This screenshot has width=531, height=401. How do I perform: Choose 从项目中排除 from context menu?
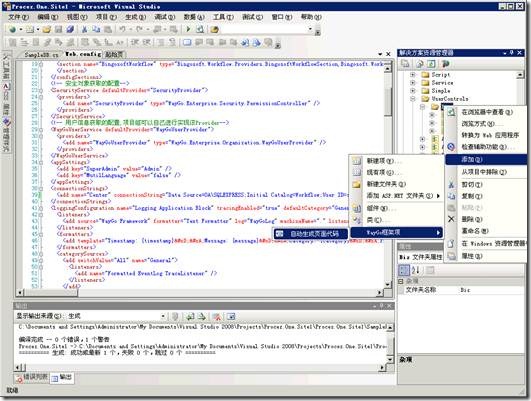pos(486,172)
